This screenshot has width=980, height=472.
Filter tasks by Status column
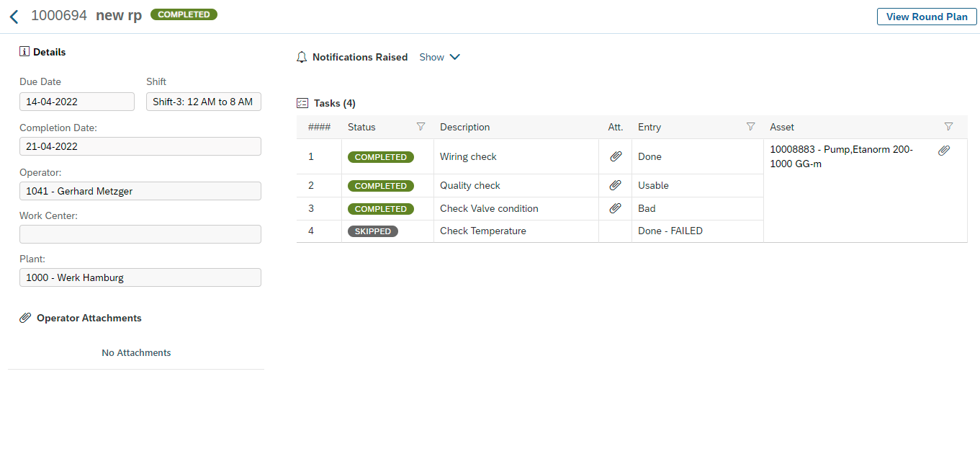pyautogui.click(x=421, y=127)
